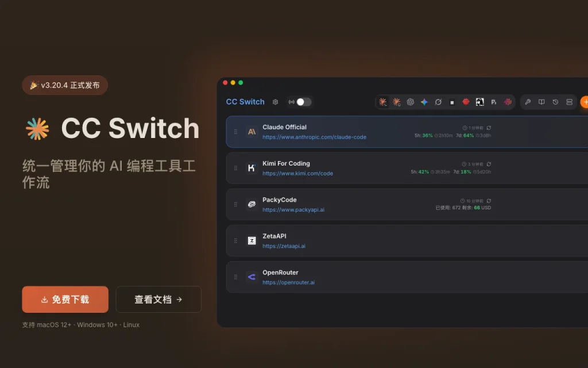588x368 pixels.
Task: Switch to the OpenAI Codex app icon
Action: pos(410,102)
